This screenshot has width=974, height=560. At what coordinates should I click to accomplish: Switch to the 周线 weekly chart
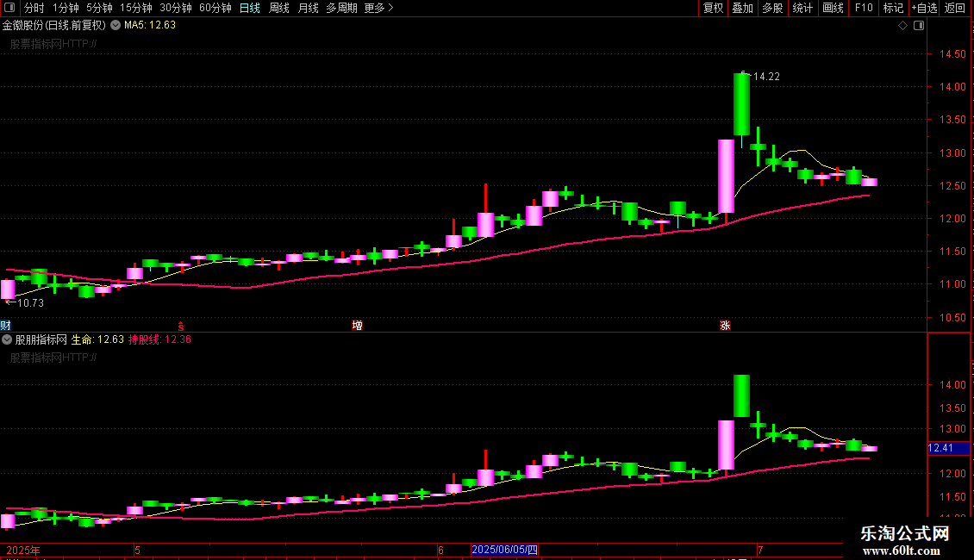click(279, 8)
